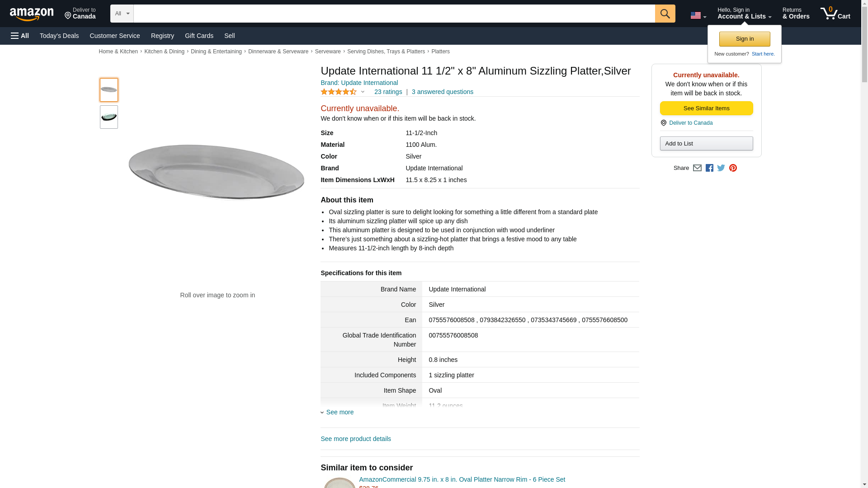This screenshot has width=868, height=488.
Task: Click the search text input field
Action: pos(394,14)
